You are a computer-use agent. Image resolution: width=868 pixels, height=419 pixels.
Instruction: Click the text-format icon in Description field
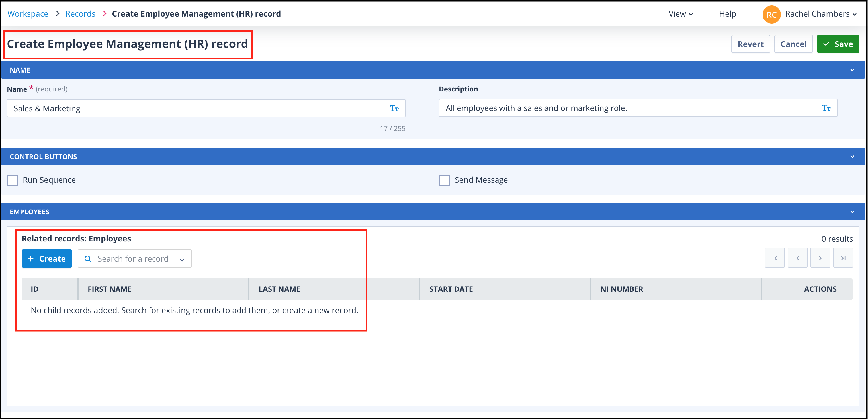coord(826,108)
